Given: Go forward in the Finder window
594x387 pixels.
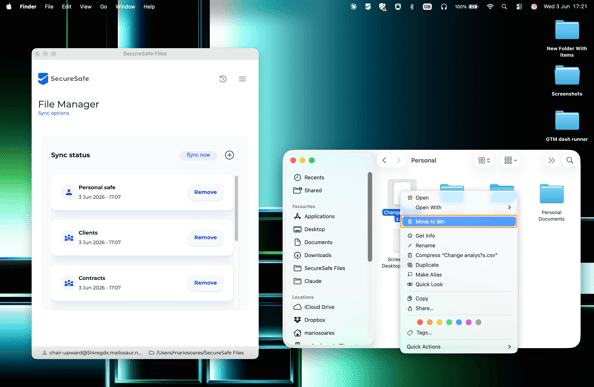Looking at the screenshot, I should coord(398,161).
